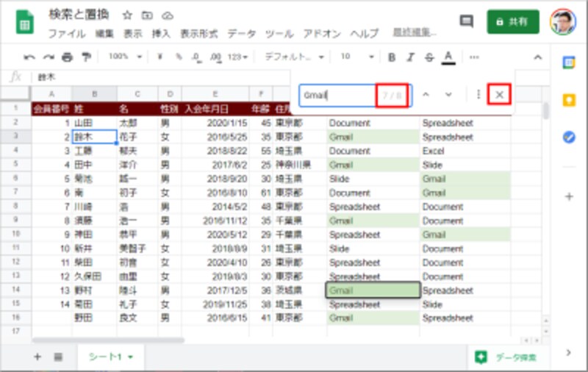Click the undo arrow icon
588x372 pixels.
click(x=29, y=57)
